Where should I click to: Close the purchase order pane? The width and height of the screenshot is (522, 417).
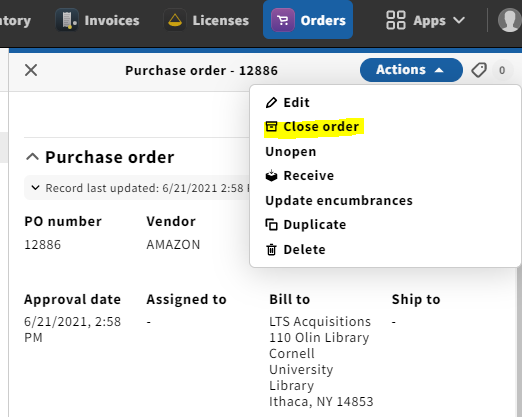coord(31,70)
